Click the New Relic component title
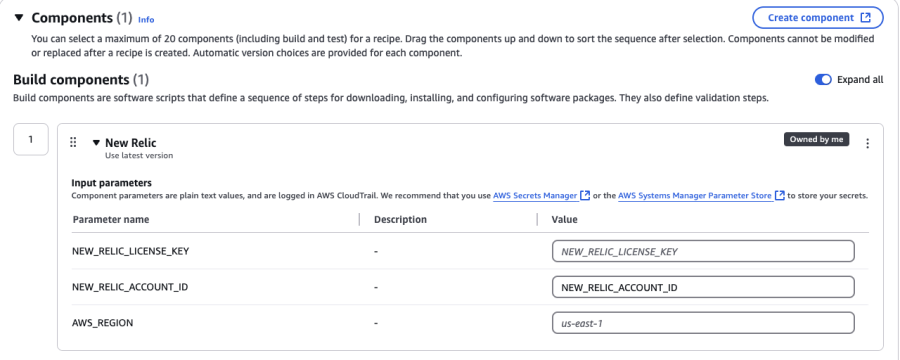 tap(131, 143)
